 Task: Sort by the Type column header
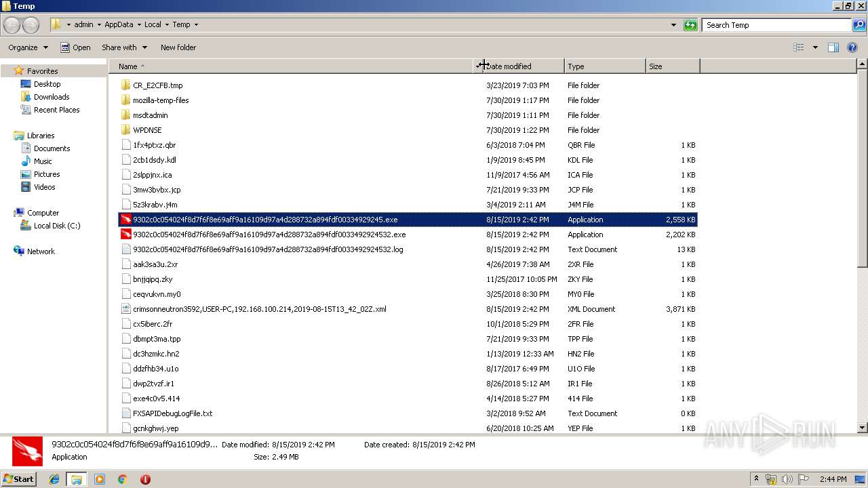pyautogui.click(x=605, y=66)
